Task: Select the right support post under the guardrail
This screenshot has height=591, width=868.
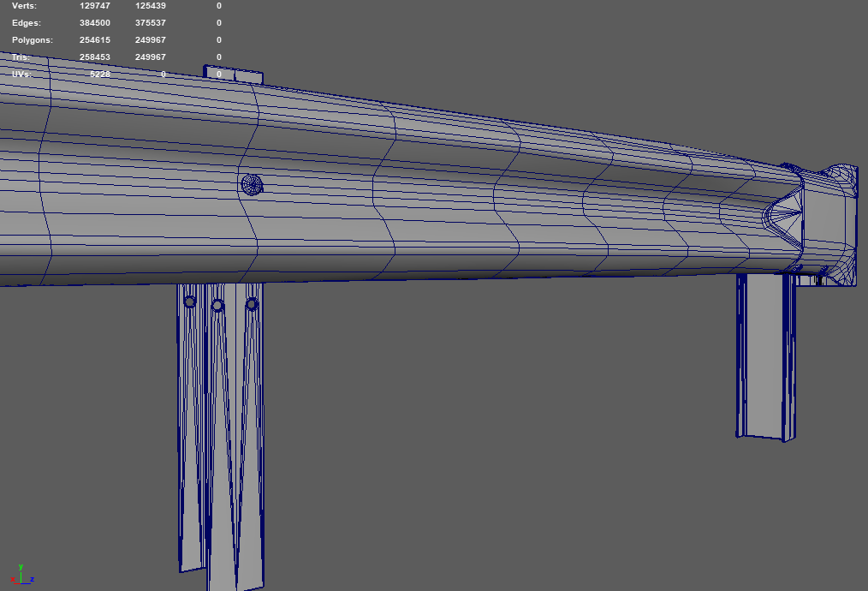Action: pyautogui.click(x=766, y=357)
